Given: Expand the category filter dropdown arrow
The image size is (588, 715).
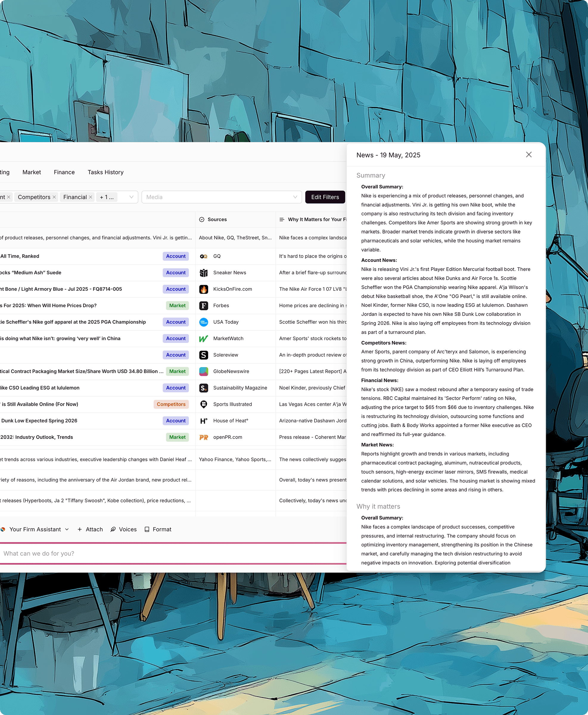Looking at the screenshot, I should [x=131, y=197].
